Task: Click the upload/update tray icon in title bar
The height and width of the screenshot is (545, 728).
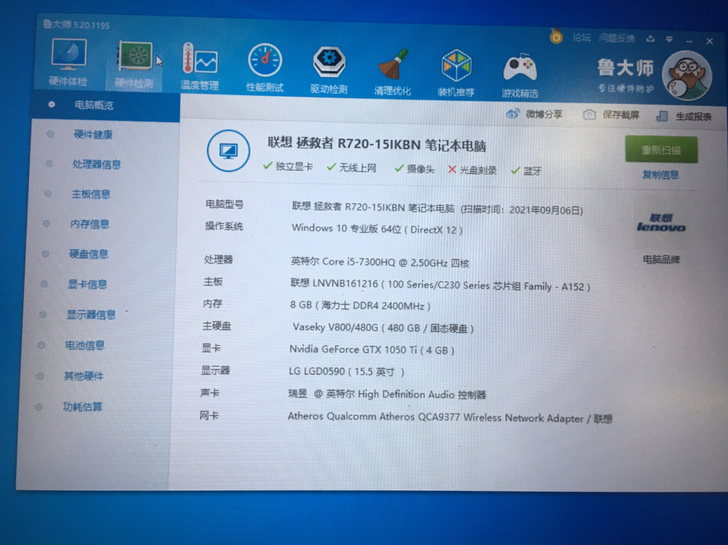Action: [x=650, y=39]
